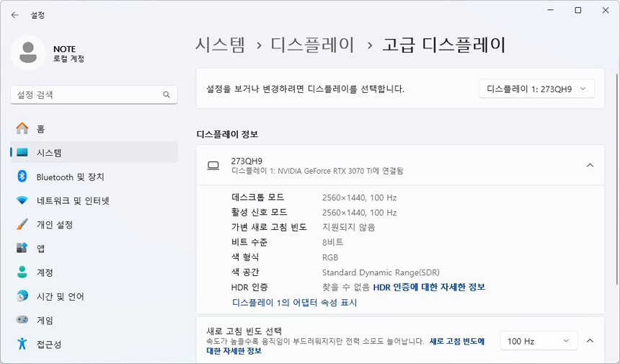Click the globe clock icon for 시간 및 언어

click(22, 296)
